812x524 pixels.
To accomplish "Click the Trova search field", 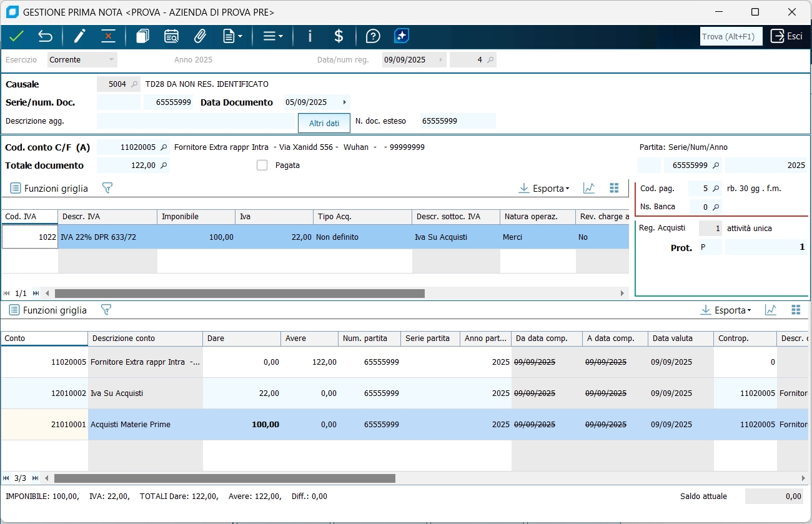I will tap(731, 37).
